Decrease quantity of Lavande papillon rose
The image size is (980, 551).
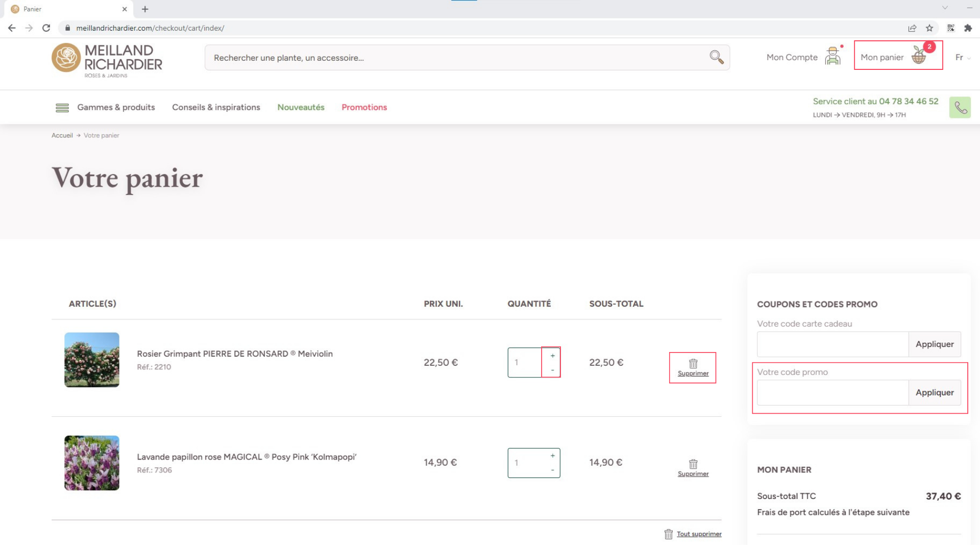(552, 470)
